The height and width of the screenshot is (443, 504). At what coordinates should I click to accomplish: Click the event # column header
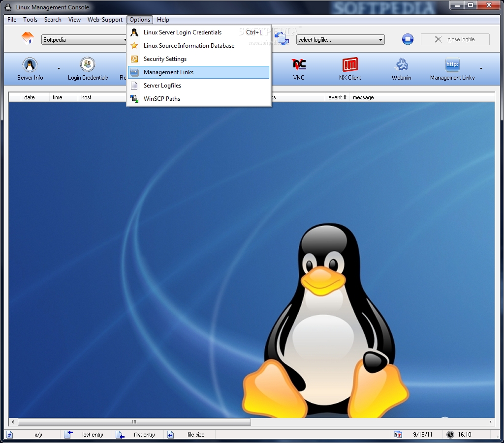[x=337, y=97]
